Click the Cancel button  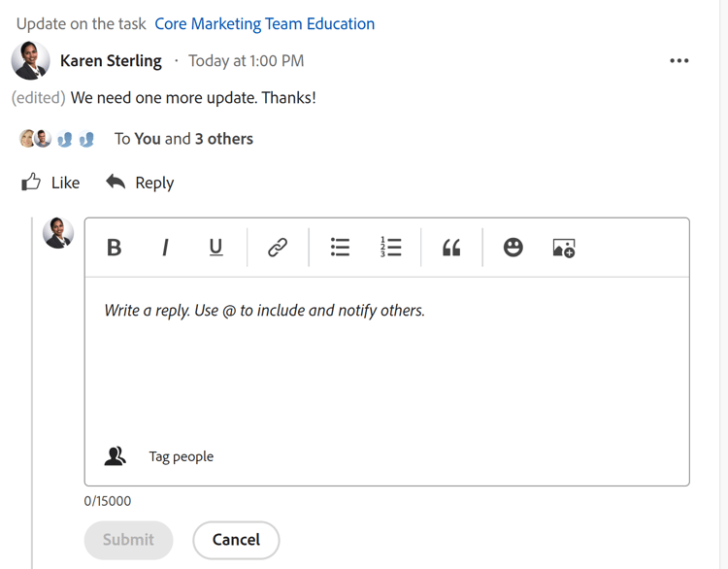(236, 540)
